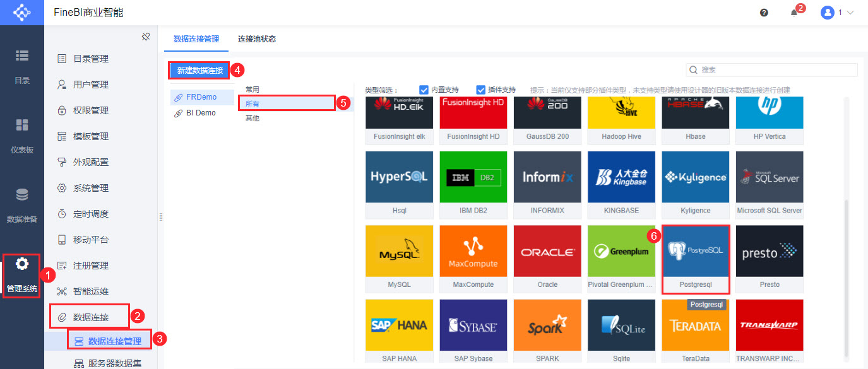Select the FusionInsight HD database tile
This screenshot has height=369, width=868.
473,120
